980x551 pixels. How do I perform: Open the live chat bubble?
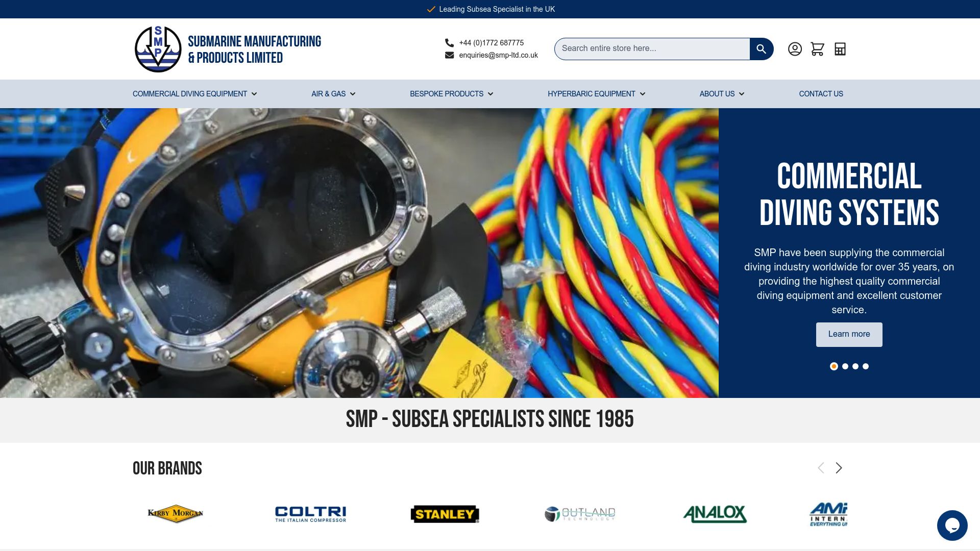[952, 525]
